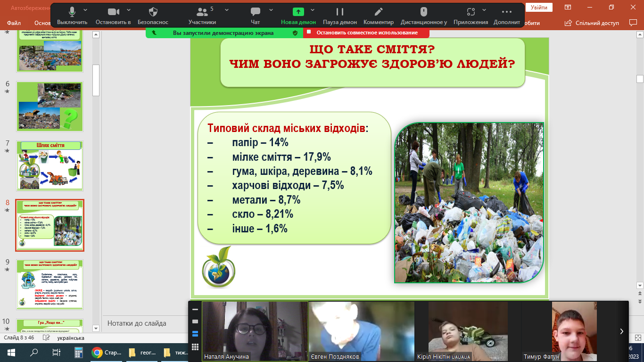Screen dimensions: 644x362
Task: Open the Файл tab
Action: point(14,23)
